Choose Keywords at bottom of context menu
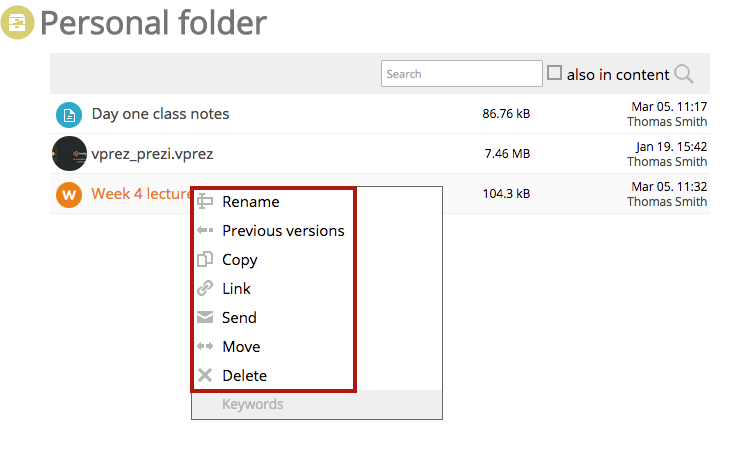The height and width of the screenshot is (465, 738). click(x=253, y=404)
